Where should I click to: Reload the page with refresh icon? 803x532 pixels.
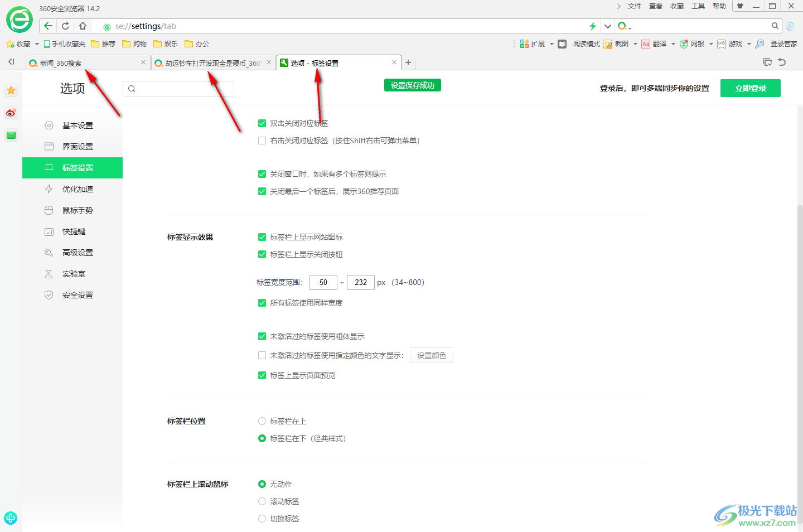pos(65,26)
